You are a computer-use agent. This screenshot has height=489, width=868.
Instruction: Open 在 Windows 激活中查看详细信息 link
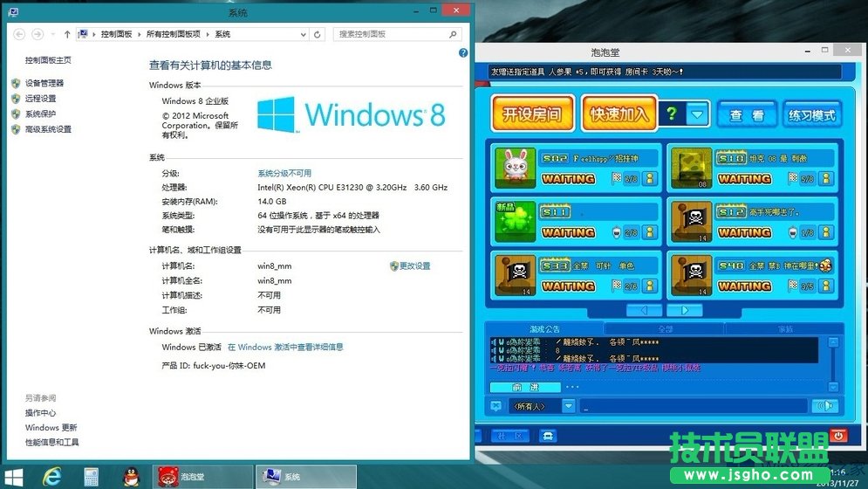point(285,347)
